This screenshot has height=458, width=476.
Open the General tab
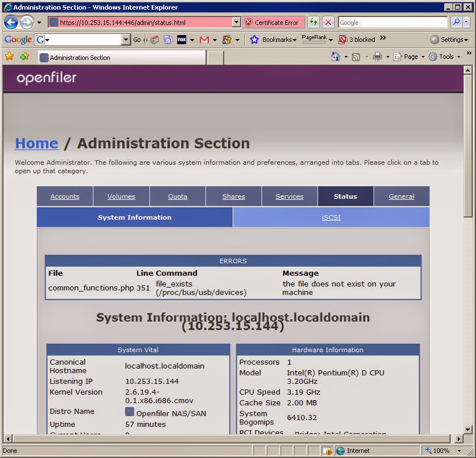coord(401,196)
